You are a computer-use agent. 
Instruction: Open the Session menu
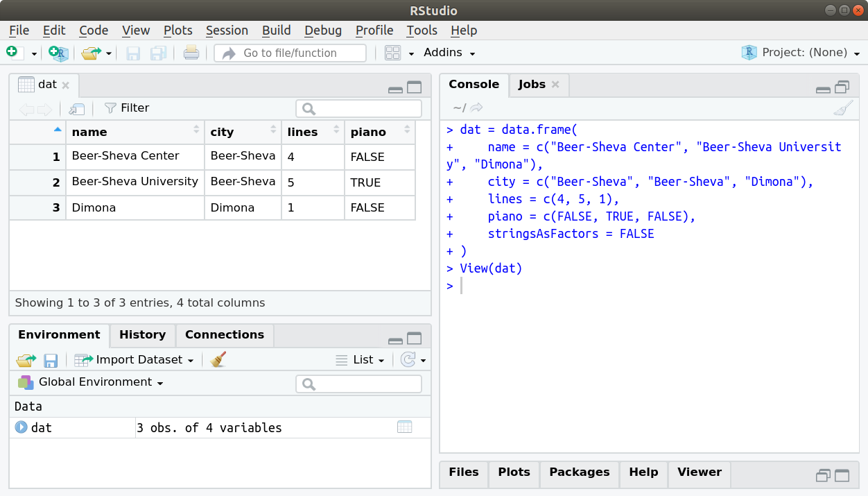(227, 30)
